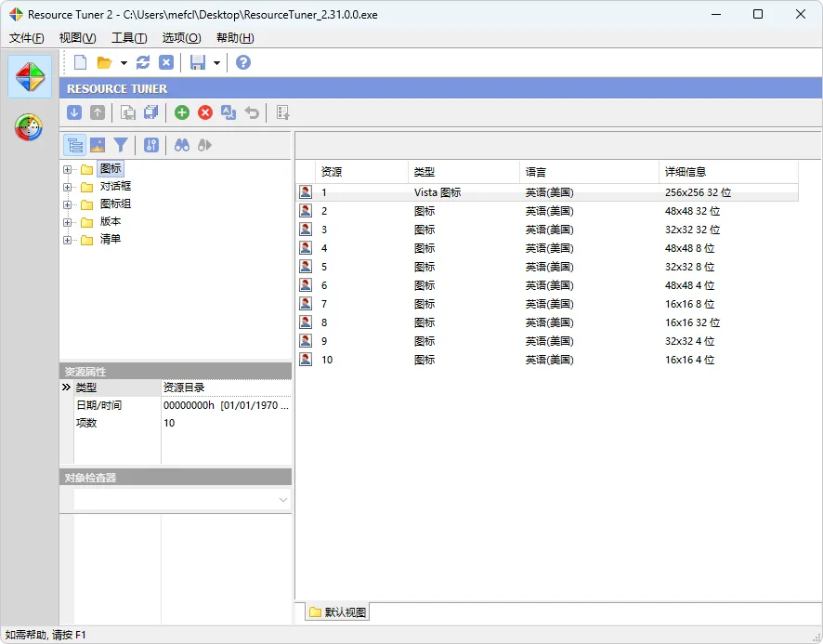Viewport: 823px width, 644px height.
Task: Select the icon row with 16x16 32 位
Action: [x=547, y=322]
